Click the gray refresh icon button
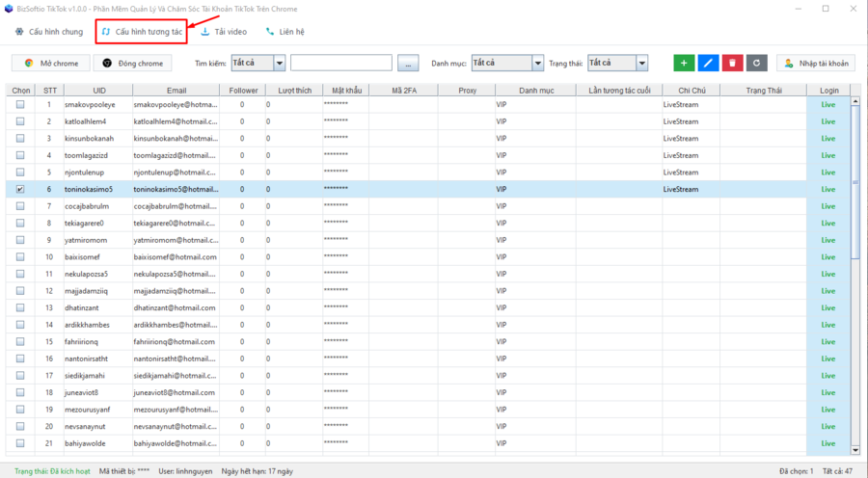This screenshot has height=478, width=868. (759, 63)
